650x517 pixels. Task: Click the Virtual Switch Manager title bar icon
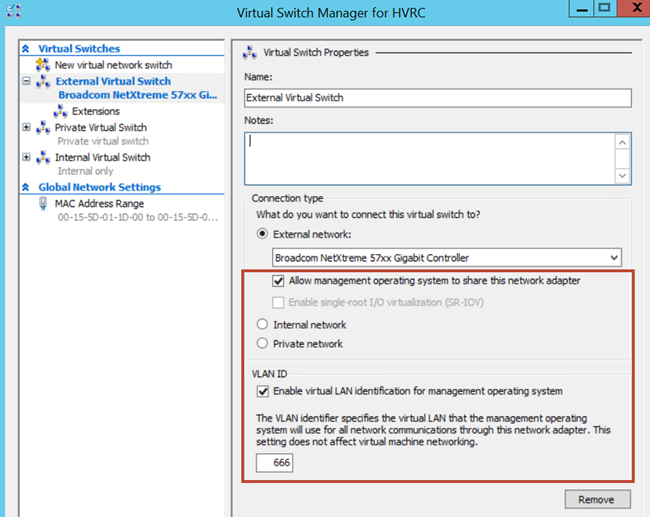(x=13, y=11)
